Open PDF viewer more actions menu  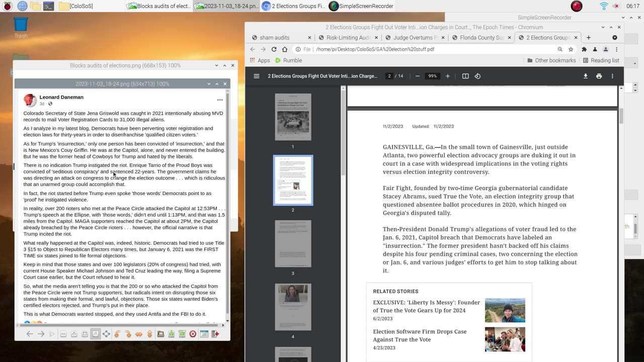click(612, 76)
